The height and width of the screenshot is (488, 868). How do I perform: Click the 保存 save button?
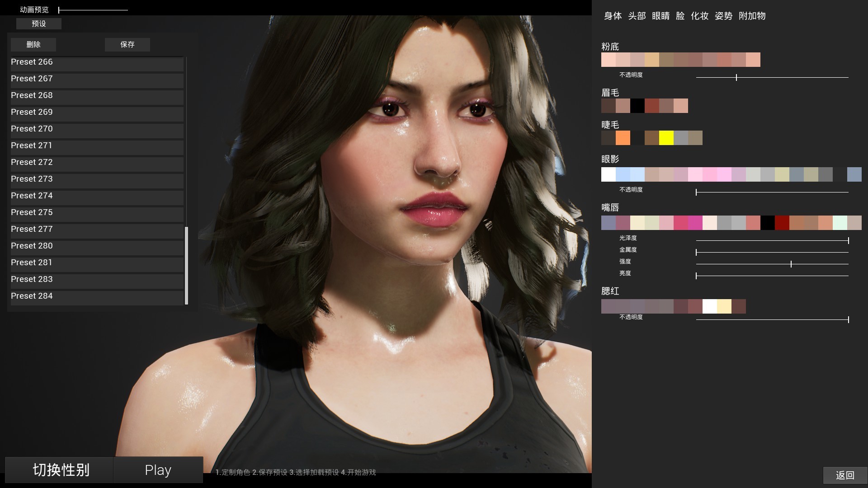pos(127,44)
